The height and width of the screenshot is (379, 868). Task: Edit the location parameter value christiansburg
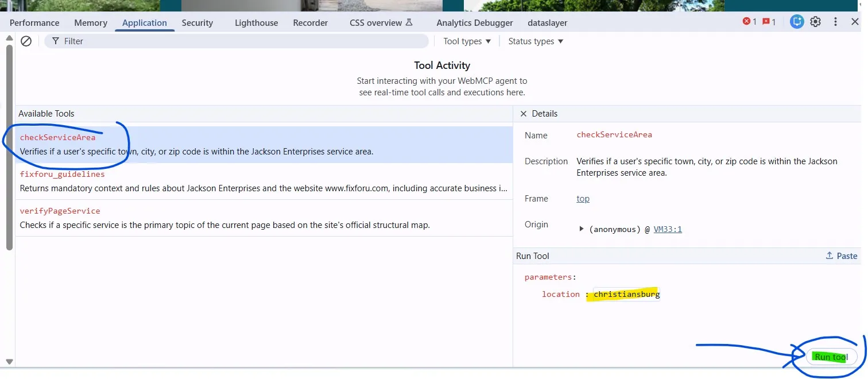[x=627, y=294]
